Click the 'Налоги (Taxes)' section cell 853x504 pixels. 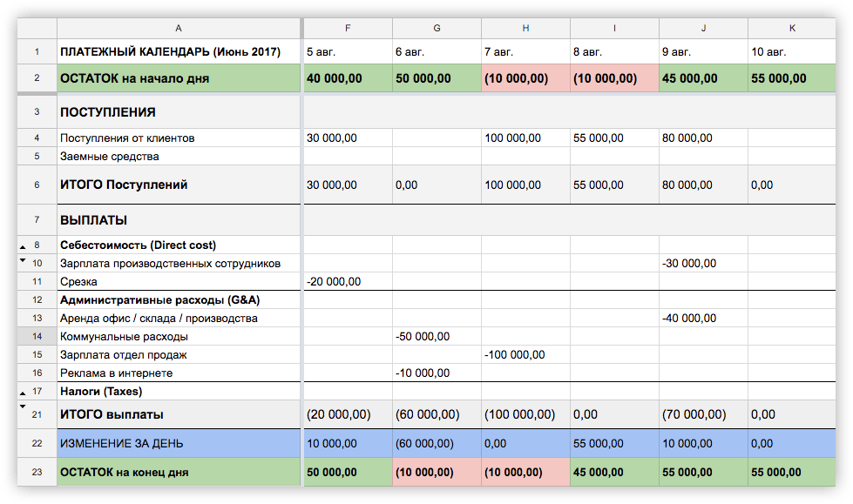point(179,392)
